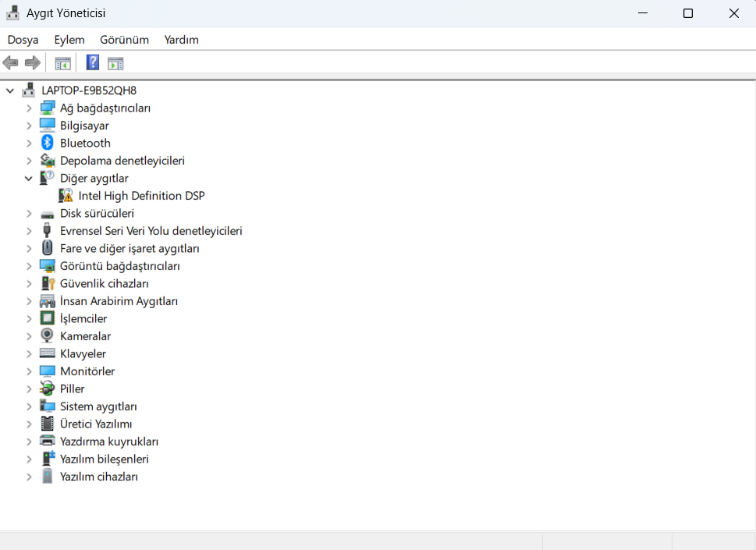Expand the Bluetooth node chevron
The height and width of the screenshot is (550, 756).
point(29,144)
